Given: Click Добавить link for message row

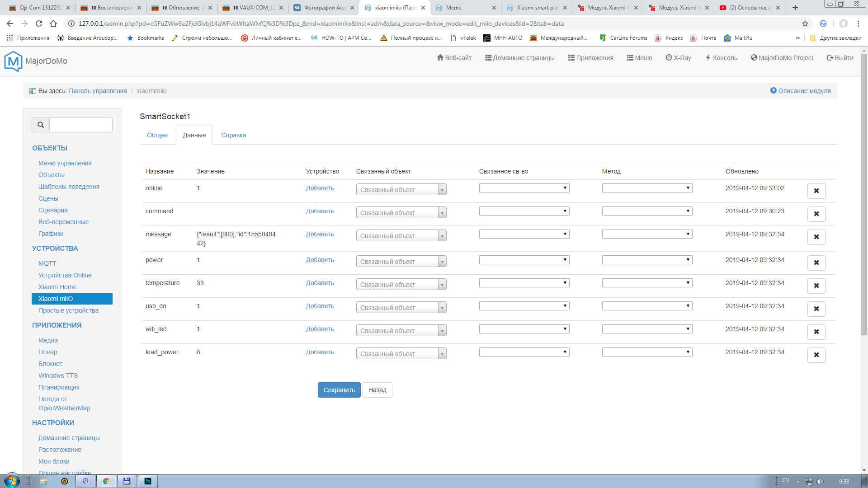Looking at the screenshot, I should pyautogui.click(x=320, y=234).
